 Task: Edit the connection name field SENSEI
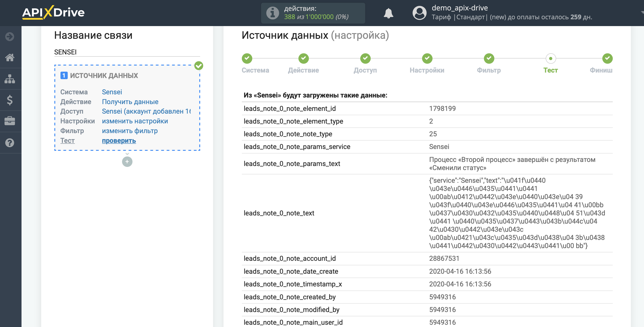pyautogui.click(x=127, y=52)
